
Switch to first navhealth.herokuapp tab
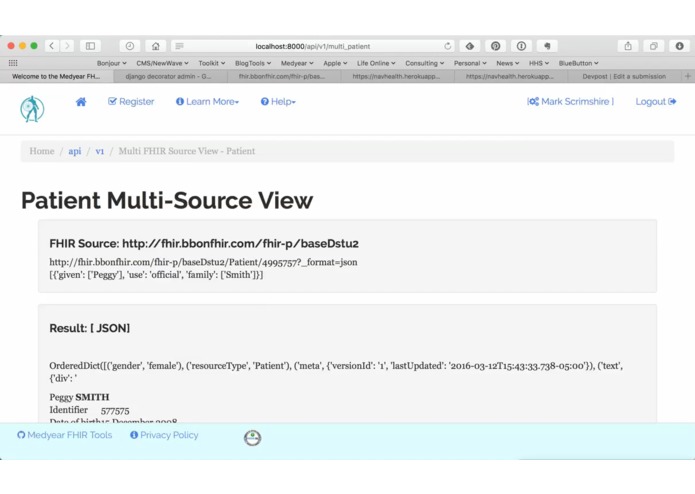(x=396, y=76)
